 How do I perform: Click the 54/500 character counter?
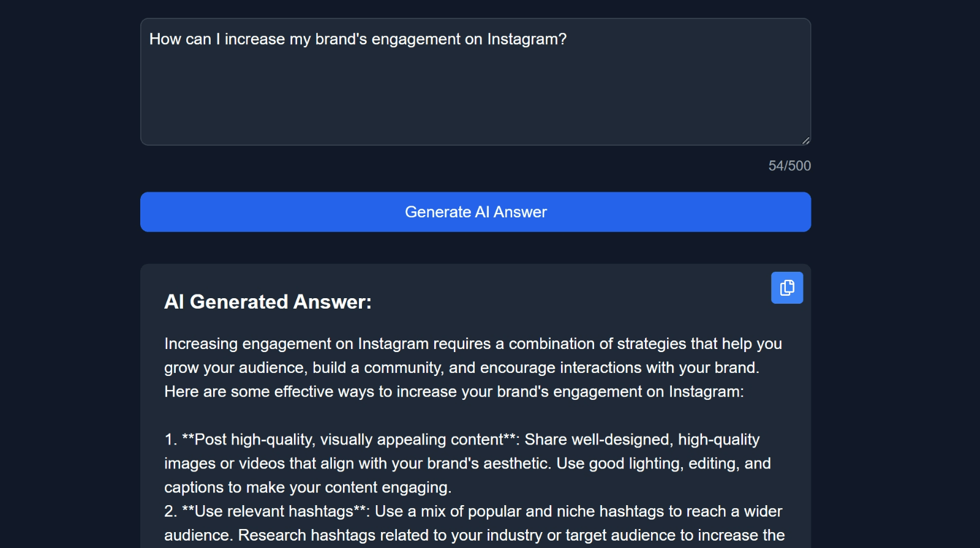(790, 166)
